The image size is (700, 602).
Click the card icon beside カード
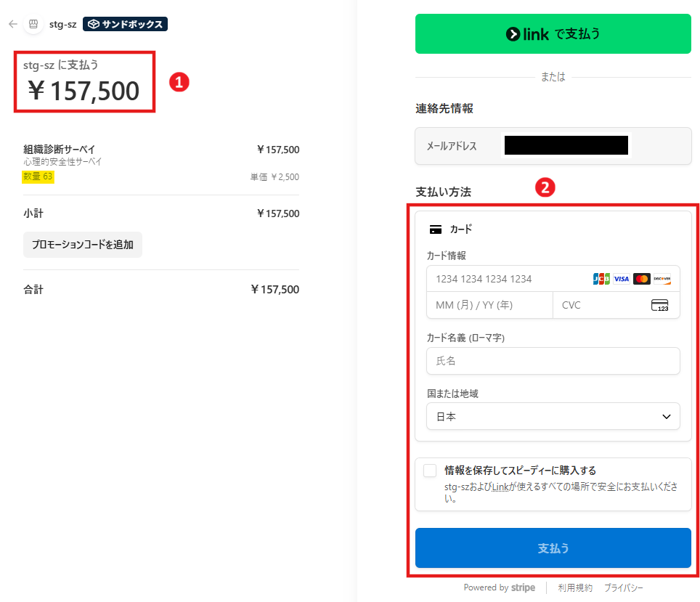click(436, 229)
